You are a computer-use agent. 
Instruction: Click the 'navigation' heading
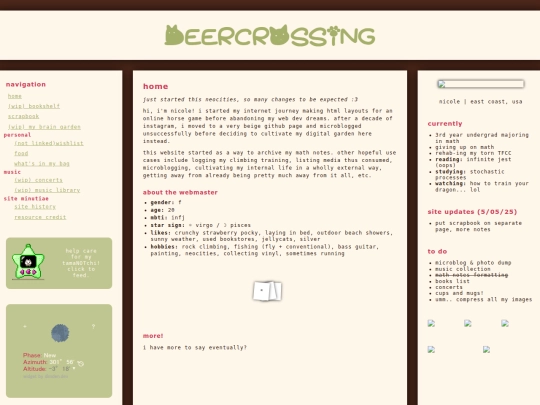point(26,84)
